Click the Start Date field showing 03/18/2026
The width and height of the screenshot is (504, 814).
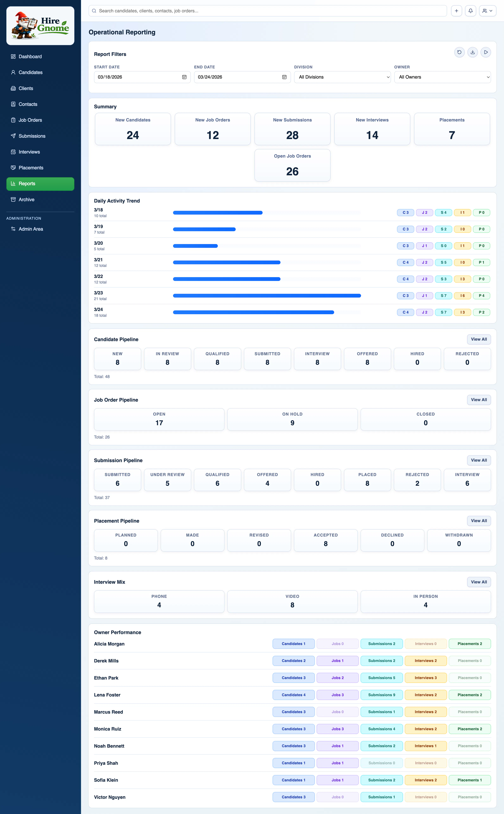tap(142, 77)
